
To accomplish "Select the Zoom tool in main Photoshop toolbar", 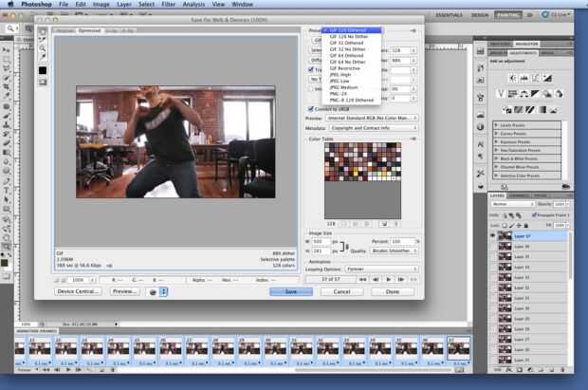I will (x=7, y=247).
